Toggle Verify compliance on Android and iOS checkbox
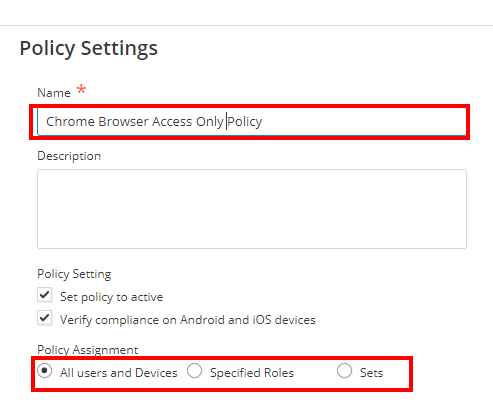The width and height of the screenshot is (493, 408). click(44, 318)
